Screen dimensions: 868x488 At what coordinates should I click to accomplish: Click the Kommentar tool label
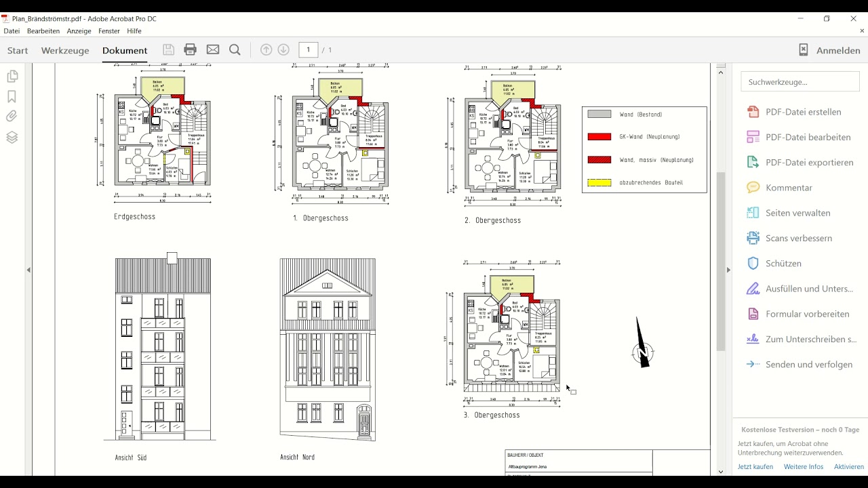789,188
